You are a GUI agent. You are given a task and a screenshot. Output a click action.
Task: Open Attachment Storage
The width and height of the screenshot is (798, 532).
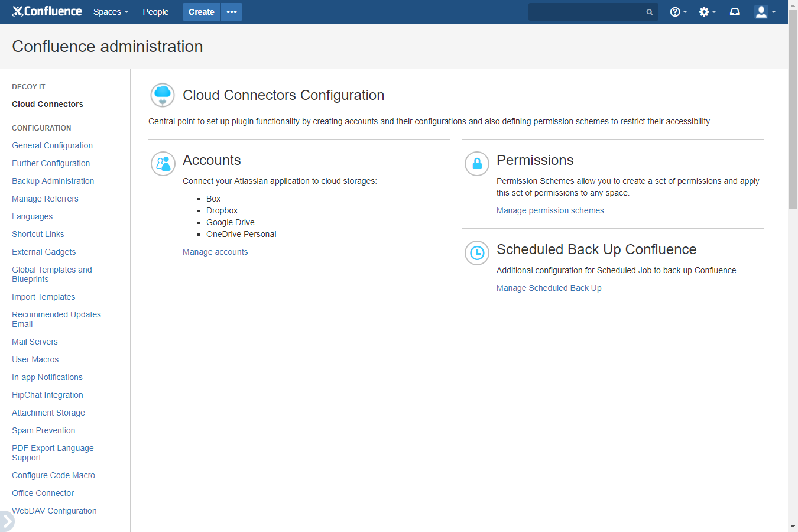(48, 413)
